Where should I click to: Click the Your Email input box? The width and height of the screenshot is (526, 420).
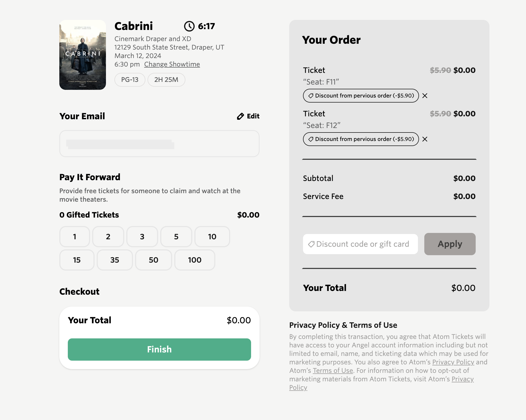[x=159, y=144]
